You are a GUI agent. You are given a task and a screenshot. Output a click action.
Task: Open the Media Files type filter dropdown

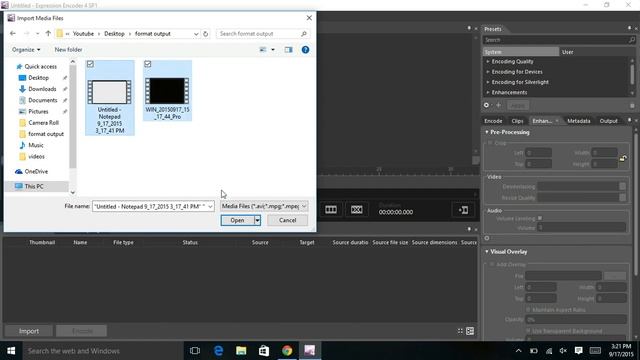click(304, 207)
